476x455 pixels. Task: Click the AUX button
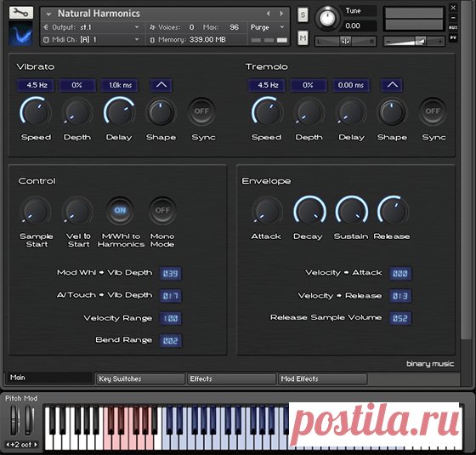[x=453, y=27]
